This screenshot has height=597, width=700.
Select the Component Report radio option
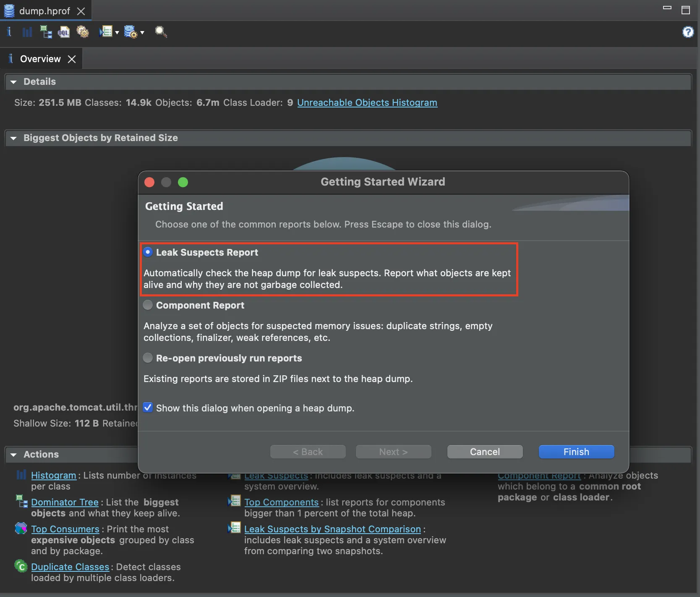[148, 305]
